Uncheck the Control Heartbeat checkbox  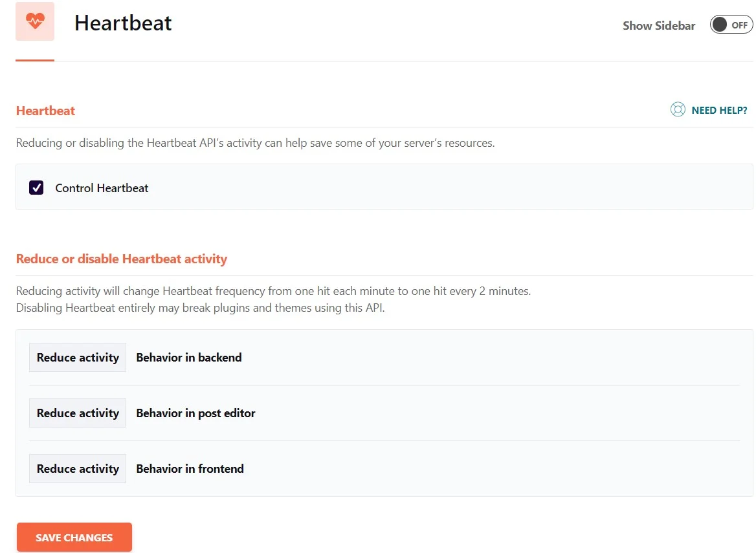click(36, 188)
